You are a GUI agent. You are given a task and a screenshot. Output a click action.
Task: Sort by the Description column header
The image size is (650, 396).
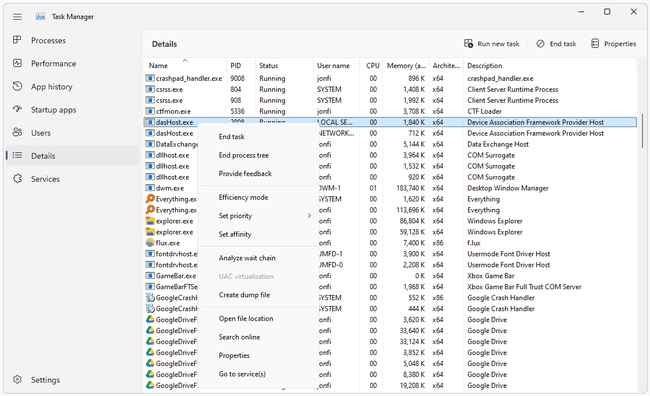coord(549,65)
